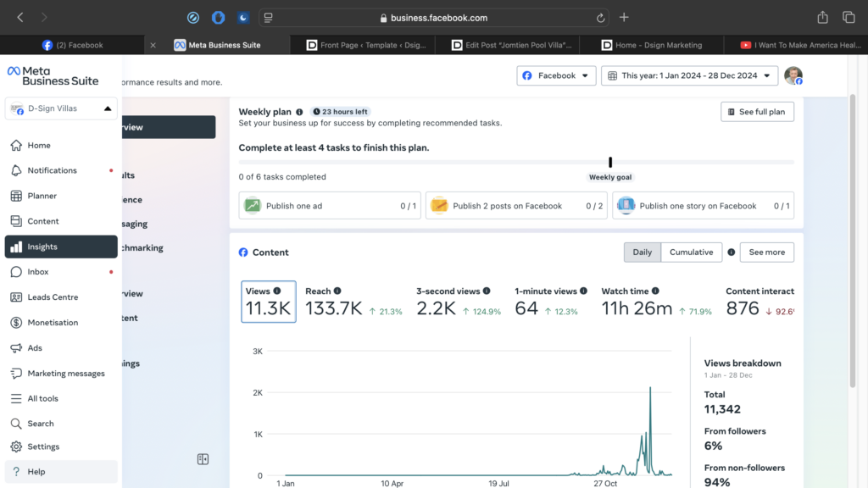This screenshot has height=488, width=868.
Task: Open Settings gear in sidebar
Action: [61, 446]
